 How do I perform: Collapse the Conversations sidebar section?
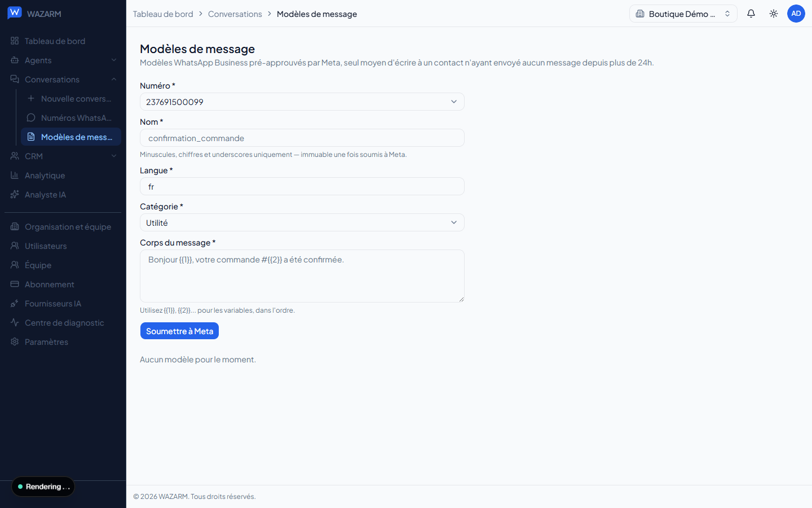tap(63, 80)
